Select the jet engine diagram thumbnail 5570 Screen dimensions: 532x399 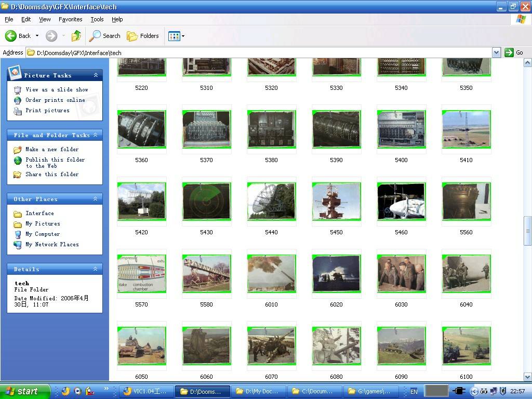pos(141,273)
